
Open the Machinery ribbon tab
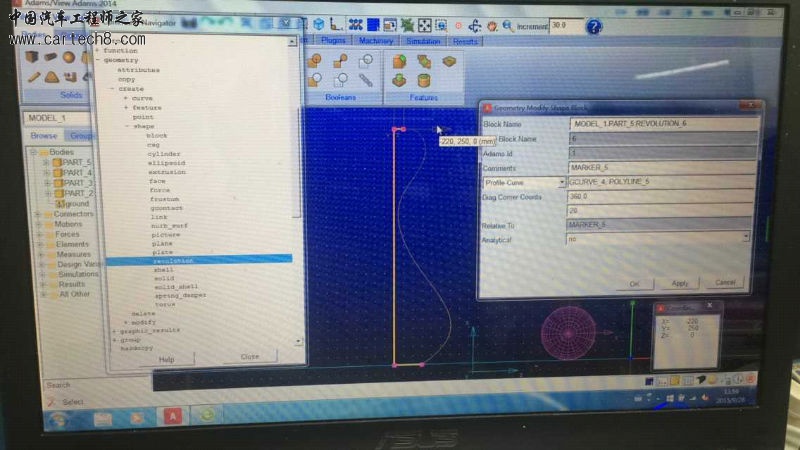(376, 41)
